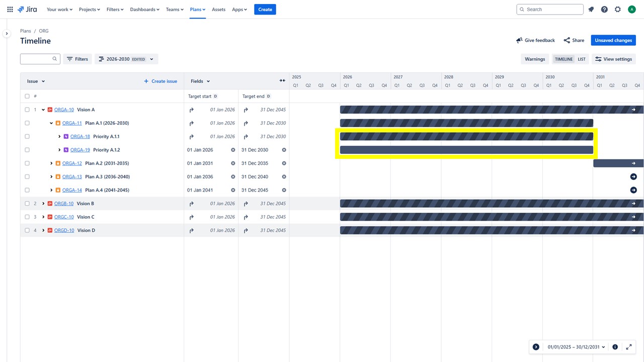Viewport: 644px width, 362px height.
Task: Tick the select-all issues checkbox
Action: click(27, 96)
